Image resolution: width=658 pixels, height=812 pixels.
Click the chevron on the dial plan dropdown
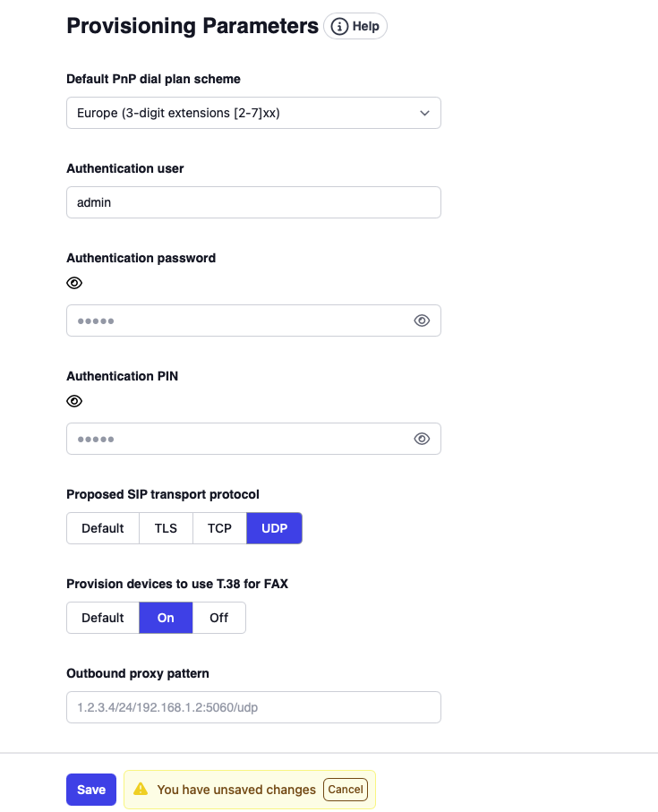[x=424, y=113]
